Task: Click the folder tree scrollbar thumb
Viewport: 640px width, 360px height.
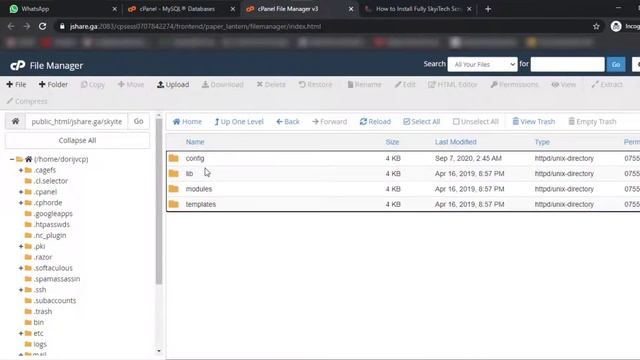Action: tap(159, 201)
